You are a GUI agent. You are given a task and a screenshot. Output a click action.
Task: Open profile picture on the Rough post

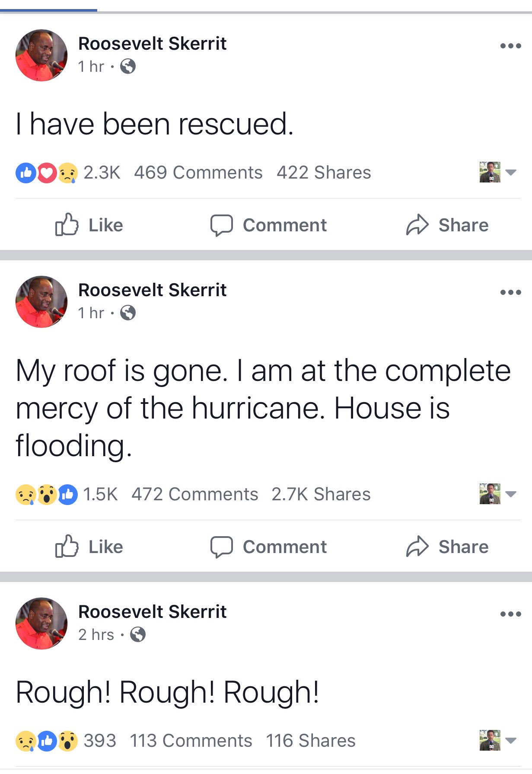(x=41, y=624)
